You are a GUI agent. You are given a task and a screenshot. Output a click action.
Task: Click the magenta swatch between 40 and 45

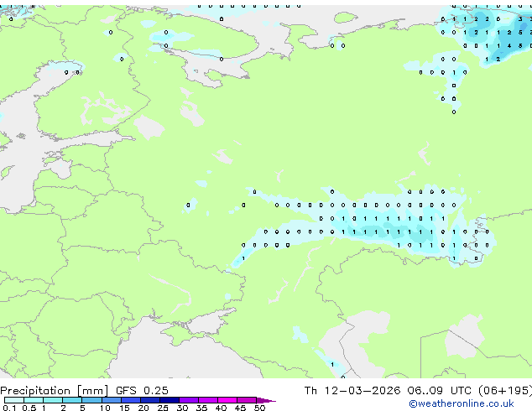click(x=227, y=400)
